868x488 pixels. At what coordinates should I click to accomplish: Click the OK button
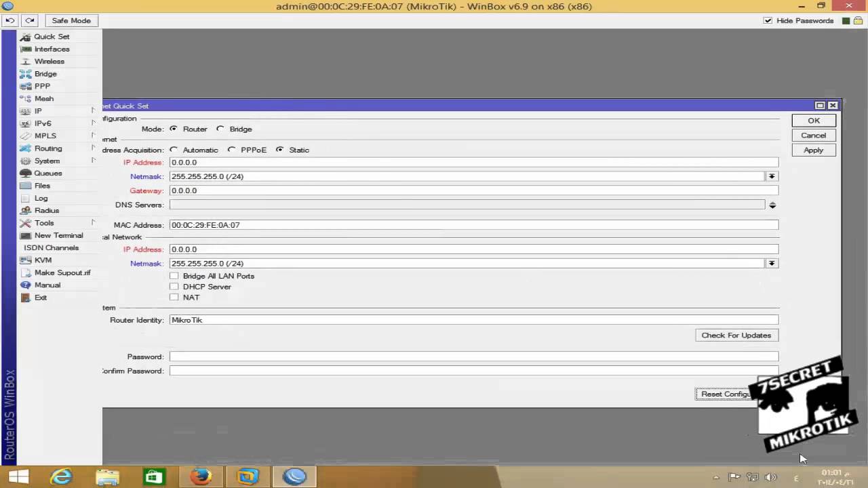click(x=814, y=121)
